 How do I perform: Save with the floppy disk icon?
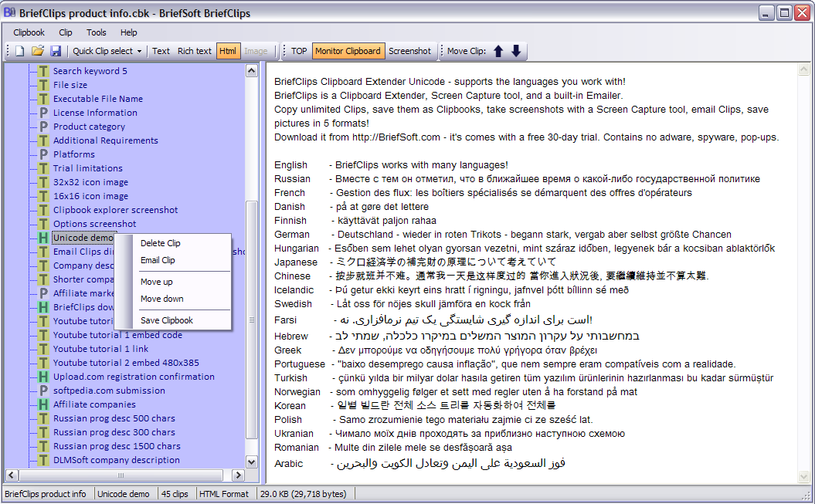pos(56,51)
